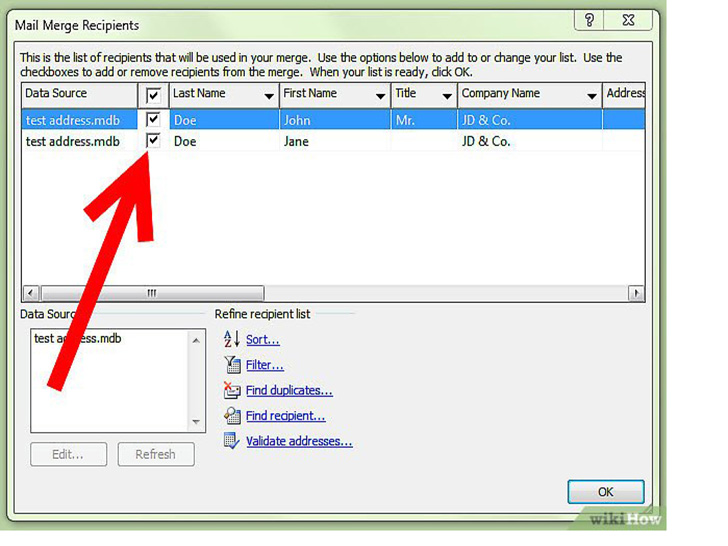Uncheck the Jane Doe recipient checkbox
The height and width of the screenshot is (546, 728).
(153, 140)
